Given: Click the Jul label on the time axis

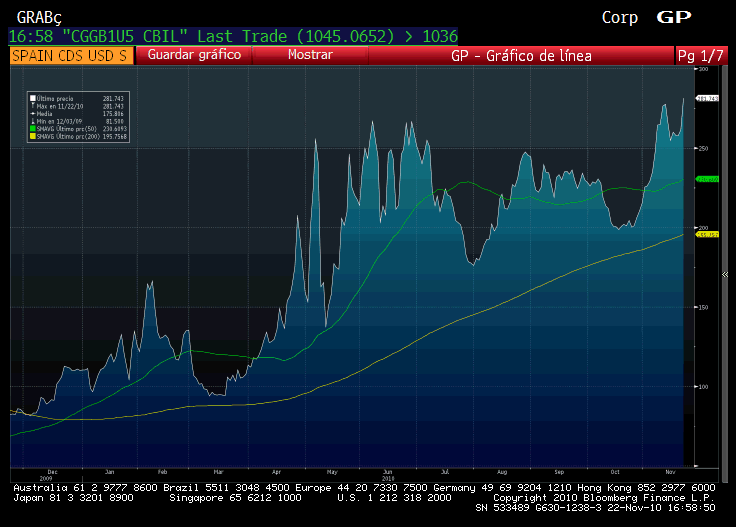Looking at the screenshot, I should pos(445,472).
